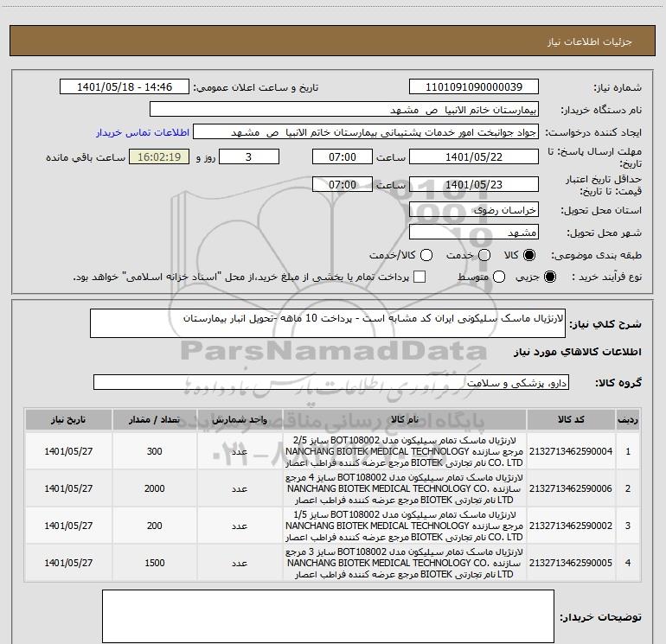This screenshot has height=644, width=666.
Task: Click the row 1 need date 1401/05/27
Action: point(68,451)
